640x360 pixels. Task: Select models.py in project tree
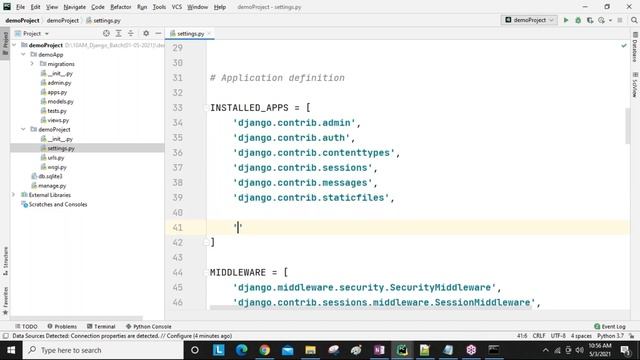pos(60,101)
